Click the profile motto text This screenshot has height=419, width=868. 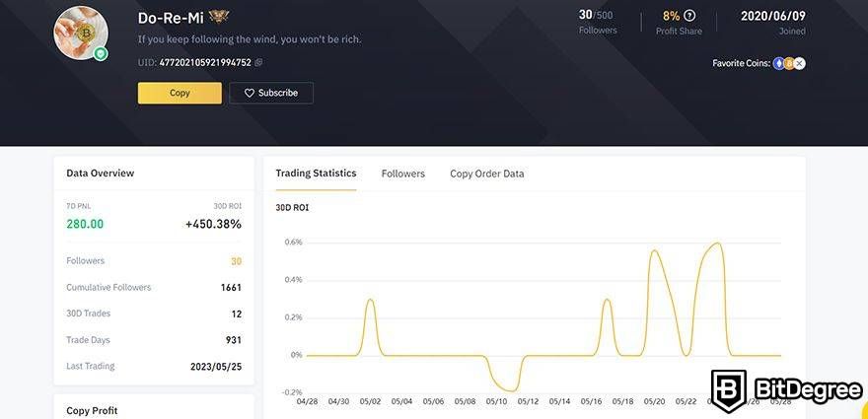click(250, 39)
